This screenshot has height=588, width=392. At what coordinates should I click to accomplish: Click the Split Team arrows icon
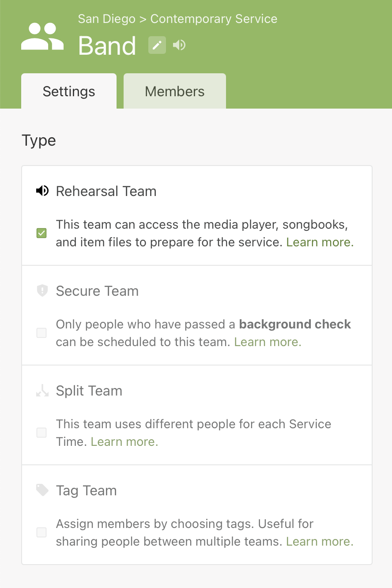(x=42, y=391)
